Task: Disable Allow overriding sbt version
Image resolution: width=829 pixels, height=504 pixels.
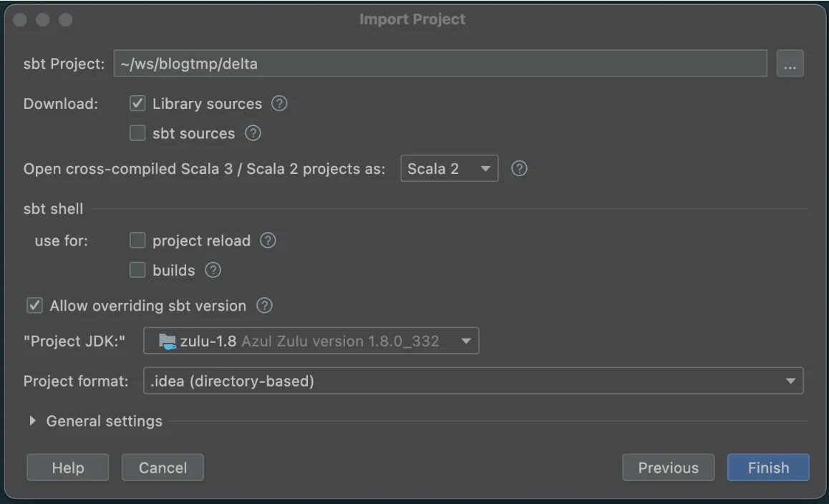Action: click(x=34, y=306)
